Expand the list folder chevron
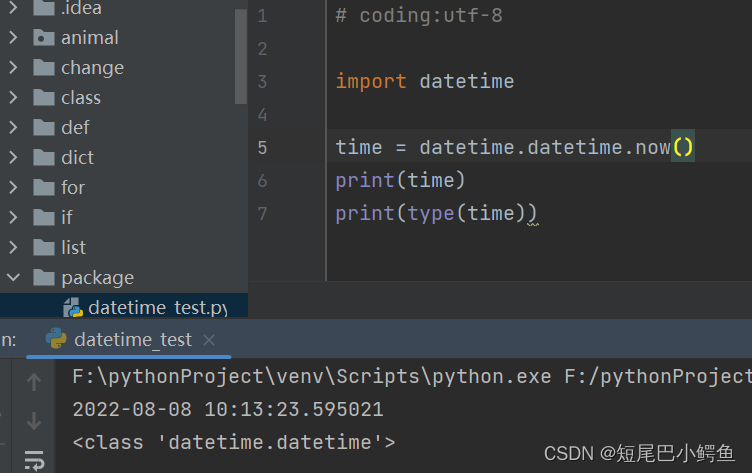Screen dimensions: 752x473 pyautogui.click(x=13, y=248)
